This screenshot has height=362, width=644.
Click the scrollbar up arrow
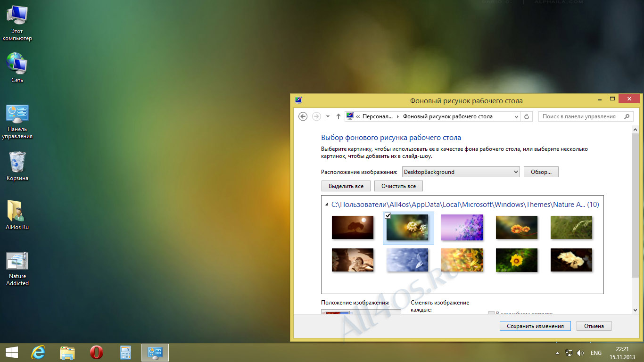click(636, 129)
